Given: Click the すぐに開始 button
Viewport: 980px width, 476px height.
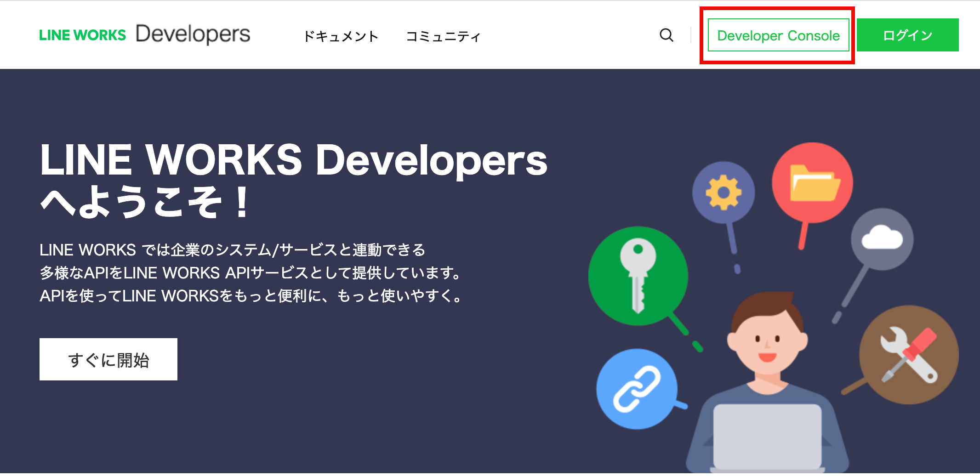Looking at the screenshot, I should pos(108,359).
